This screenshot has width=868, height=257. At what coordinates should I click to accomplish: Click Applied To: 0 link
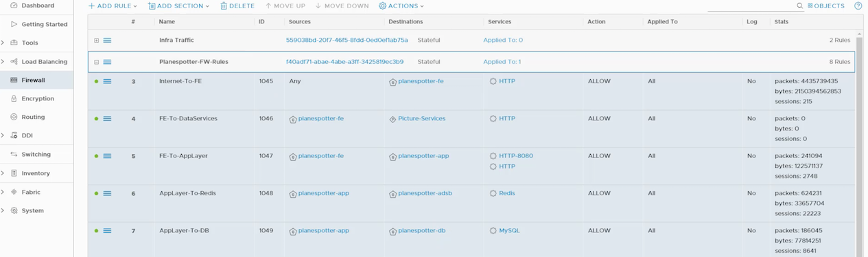(x=503, y=40)
